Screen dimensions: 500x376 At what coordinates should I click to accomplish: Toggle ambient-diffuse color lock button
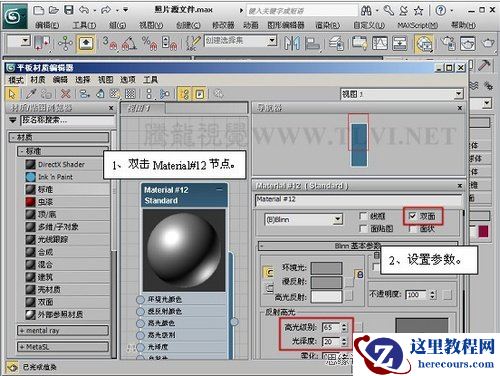click(269, 272)
